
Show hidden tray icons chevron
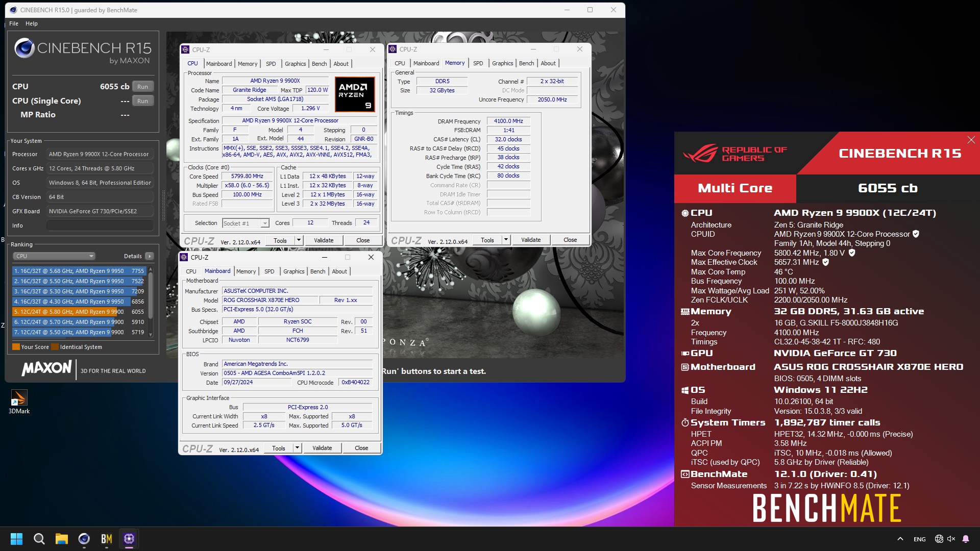coord(900,539)
